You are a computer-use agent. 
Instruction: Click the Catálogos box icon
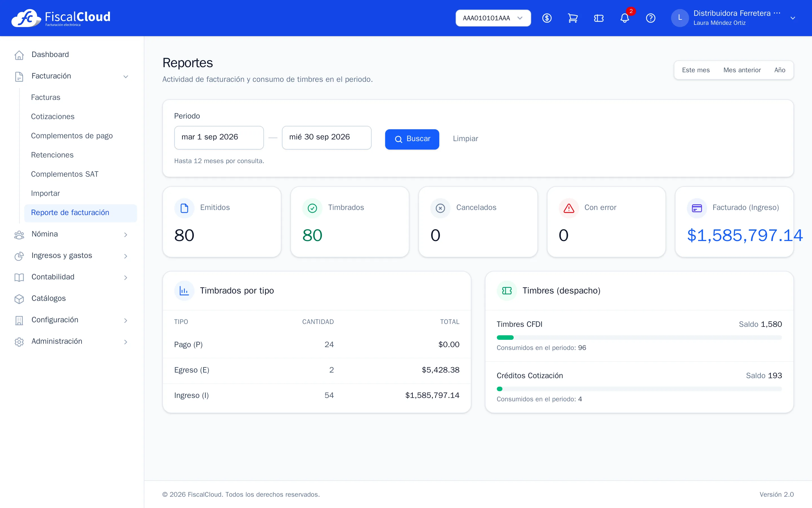[x=19, y=299]
